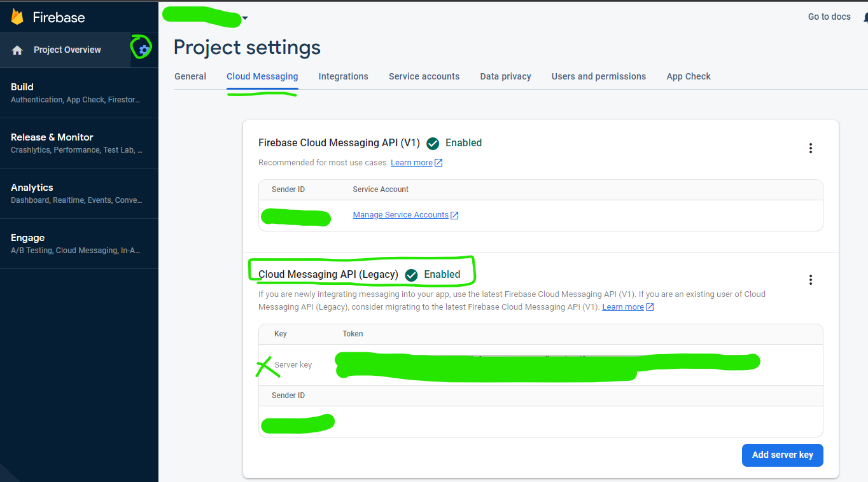The height and width of the screenshot is (482, 868).
Task: Click Recommended for most use cases text
Action: pos(323,163)
